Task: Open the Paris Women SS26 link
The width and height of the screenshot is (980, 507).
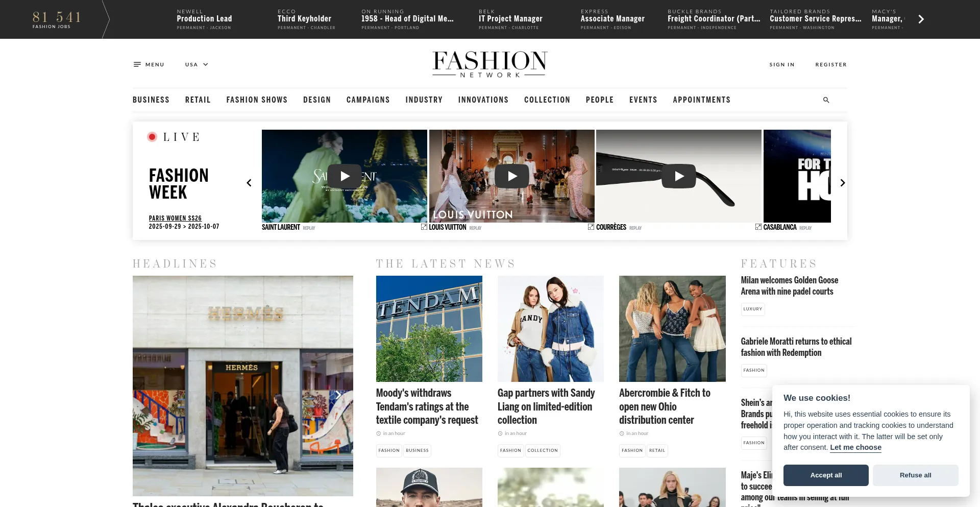Action: click(x=175, y=218)
